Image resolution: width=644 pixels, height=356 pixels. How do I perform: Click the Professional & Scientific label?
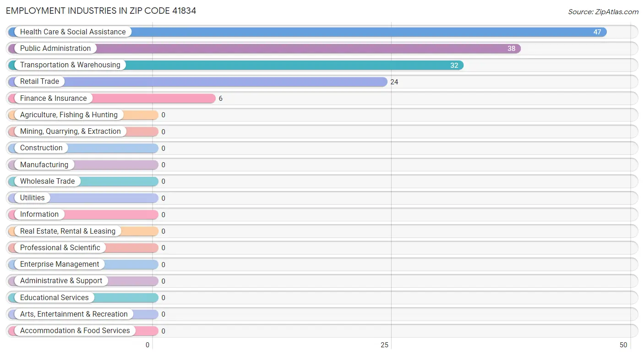pyautogui.click(x=60, y=248)
